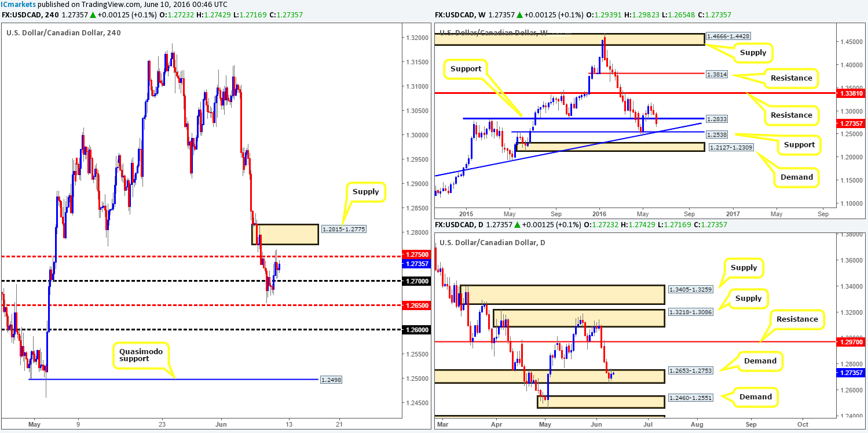The image size is (868, 433).
Task: Click the red 1.27500 price label
Action: (415, 254)
